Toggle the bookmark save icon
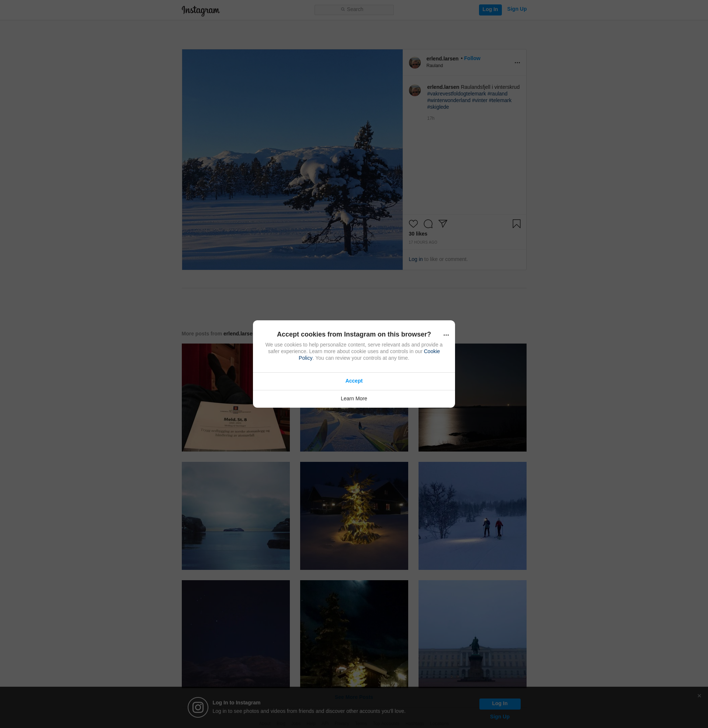The height and width of the screenshot is (728, 708). (516, 224)
